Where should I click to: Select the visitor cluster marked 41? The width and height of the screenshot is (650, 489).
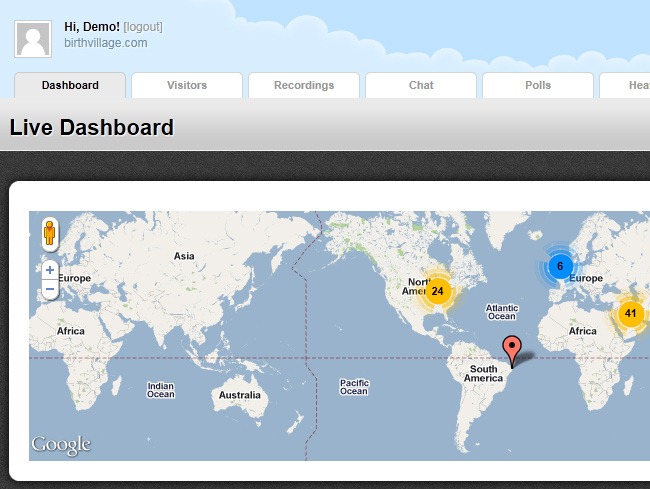pos(630,313)
